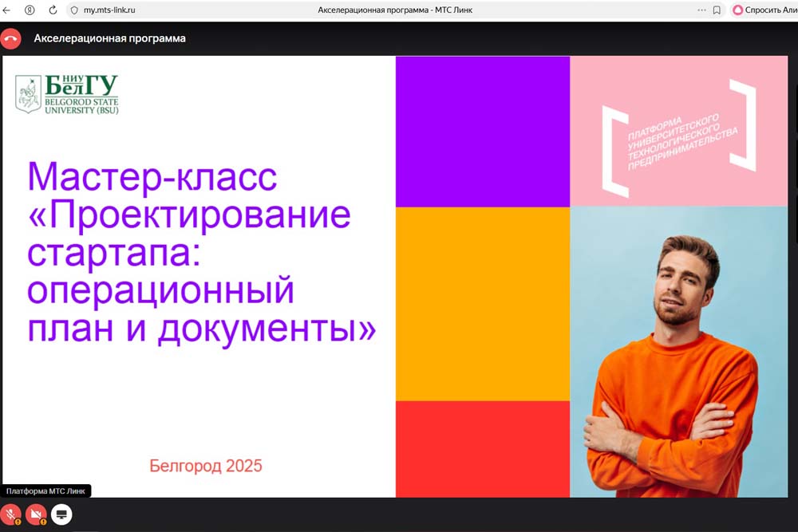This screenshot has height=532, width=798.
Task: Go back with the browser back arrow
Action: pos(6,10)
